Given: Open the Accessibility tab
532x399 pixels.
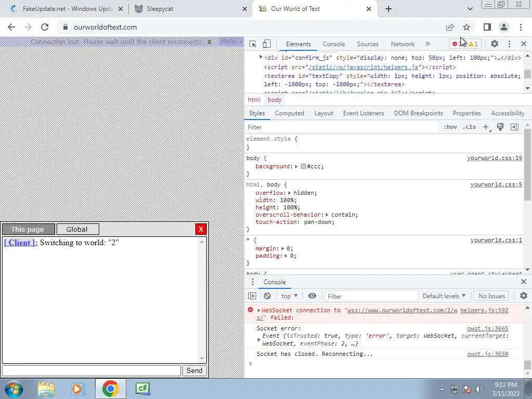Looking at the screenshot, I should pos(508,113).
